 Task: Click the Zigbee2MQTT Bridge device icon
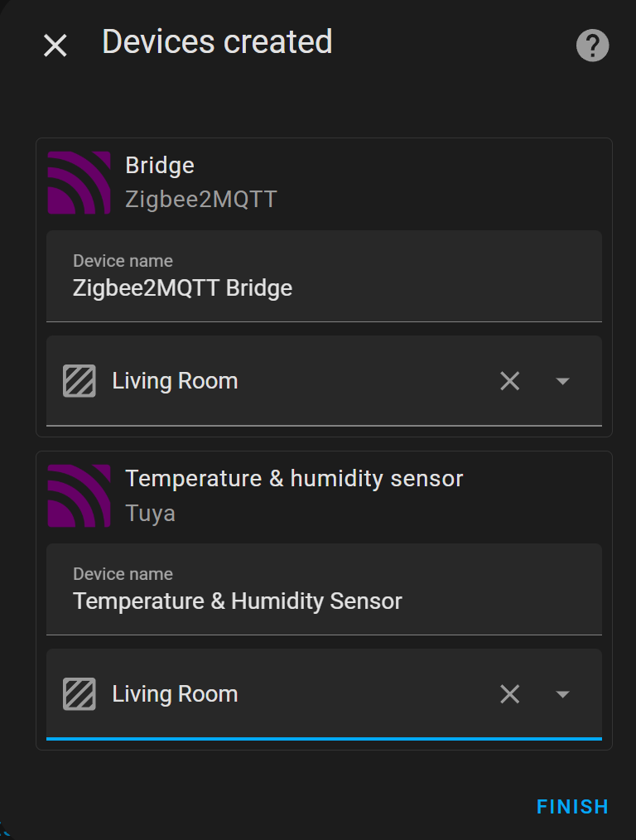(79, 182)
